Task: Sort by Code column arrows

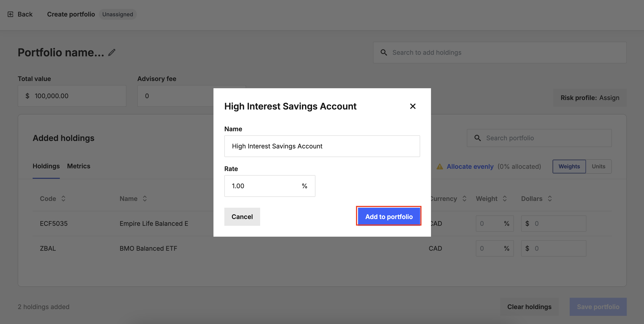Action: 63,199
